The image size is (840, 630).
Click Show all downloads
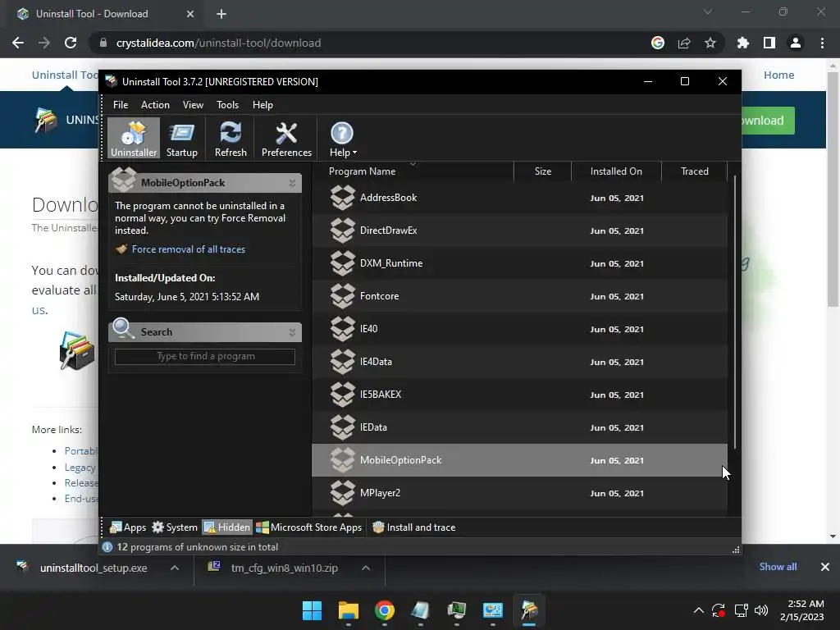tap(778, 567)
